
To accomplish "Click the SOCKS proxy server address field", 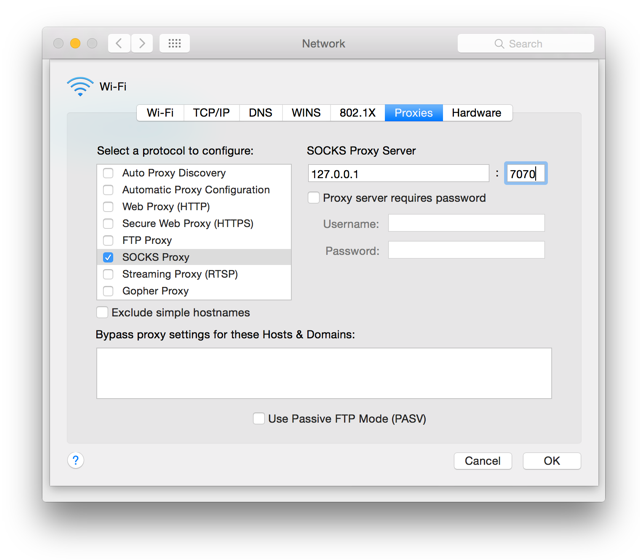I will [398, 174].
